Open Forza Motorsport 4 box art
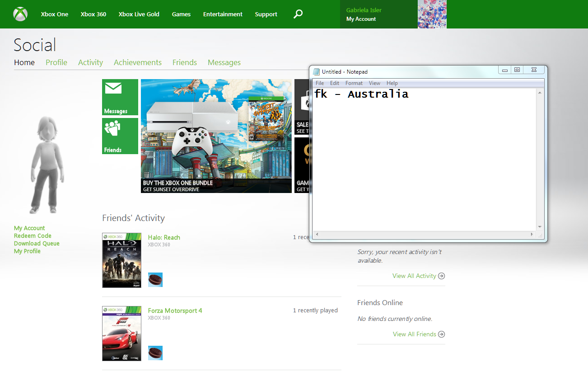This screenshot has width=588, height=386. point(121,334)
